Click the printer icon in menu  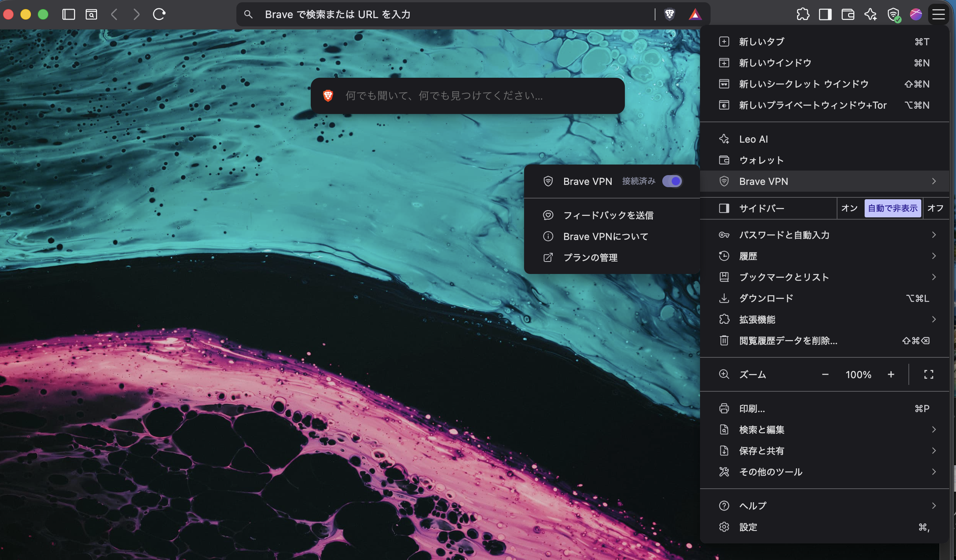(x=724, y=408)
